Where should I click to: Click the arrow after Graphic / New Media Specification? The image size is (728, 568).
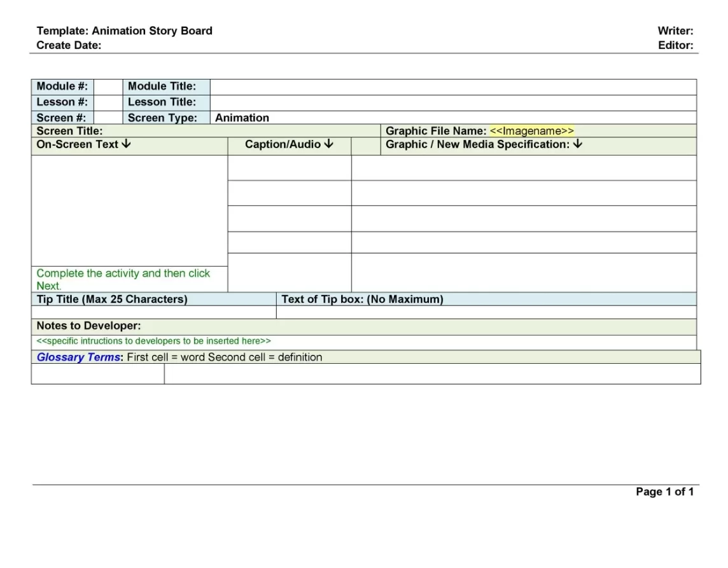(578, 144)
